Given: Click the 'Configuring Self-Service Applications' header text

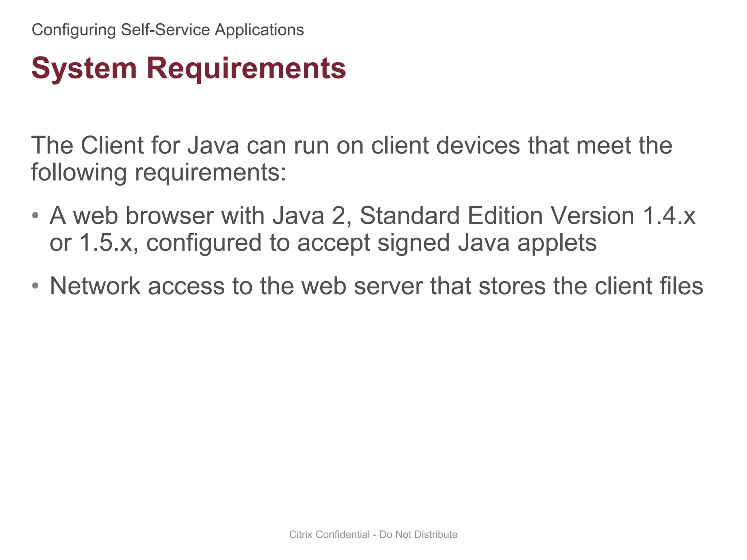Looking at the screenshot, I should coord(168,30).
